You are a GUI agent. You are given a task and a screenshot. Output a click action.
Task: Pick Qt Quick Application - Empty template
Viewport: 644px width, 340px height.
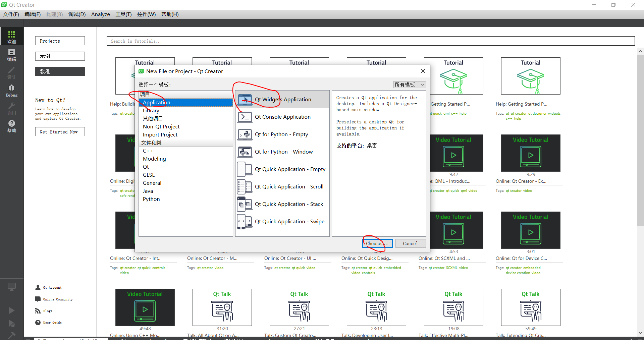pyautogui.click(x=282, y=169)
